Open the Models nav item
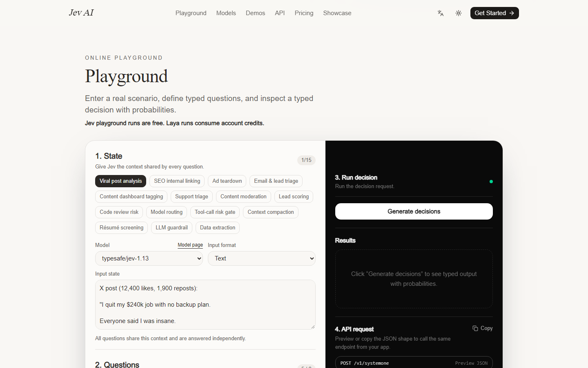 (x=226, y=13)
